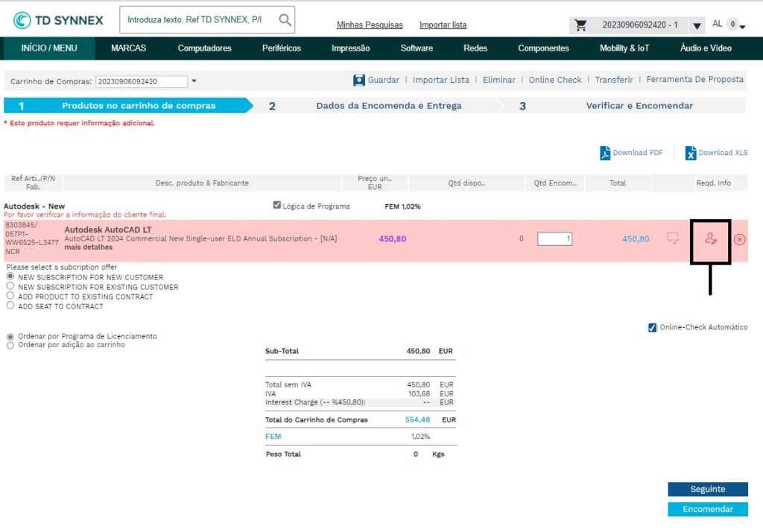The image size is (763, 532).
Task: Remove AutoCAD LT item with red X icon
Action: coord(740,239)
